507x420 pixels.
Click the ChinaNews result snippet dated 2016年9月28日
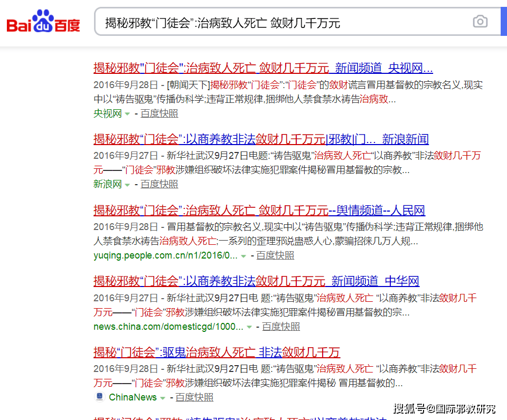(285, 376)
